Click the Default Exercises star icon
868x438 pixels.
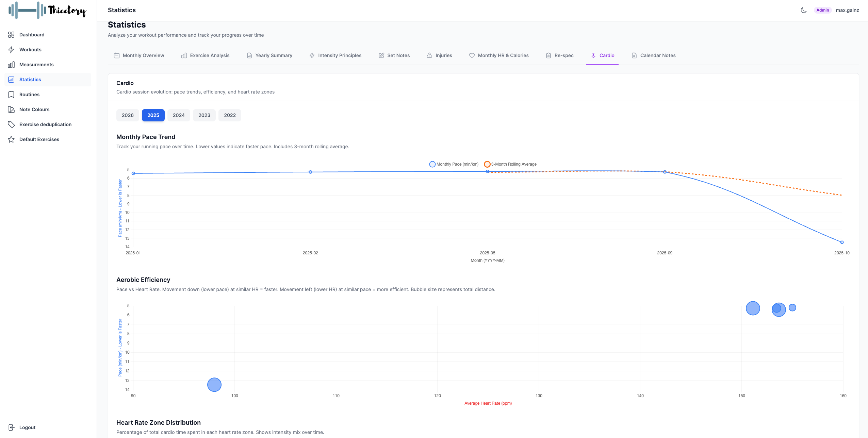coord(11,139)
